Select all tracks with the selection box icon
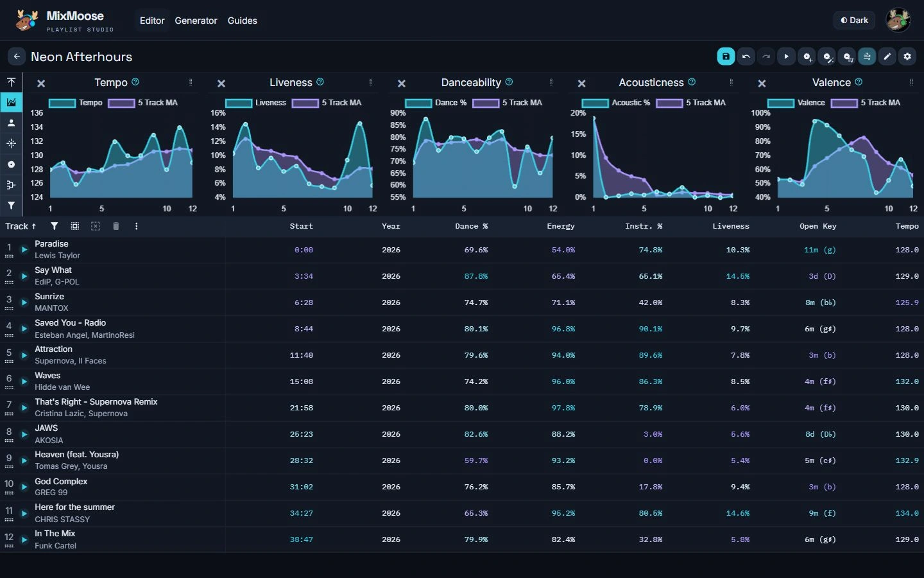 [75, 226]
